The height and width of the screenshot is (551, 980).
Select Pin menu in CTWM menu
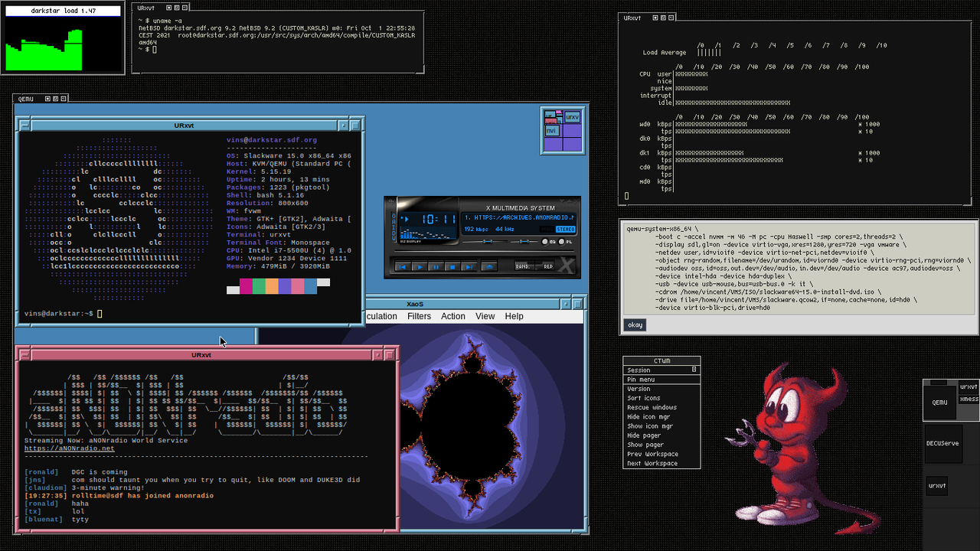(x=661, y=379)
